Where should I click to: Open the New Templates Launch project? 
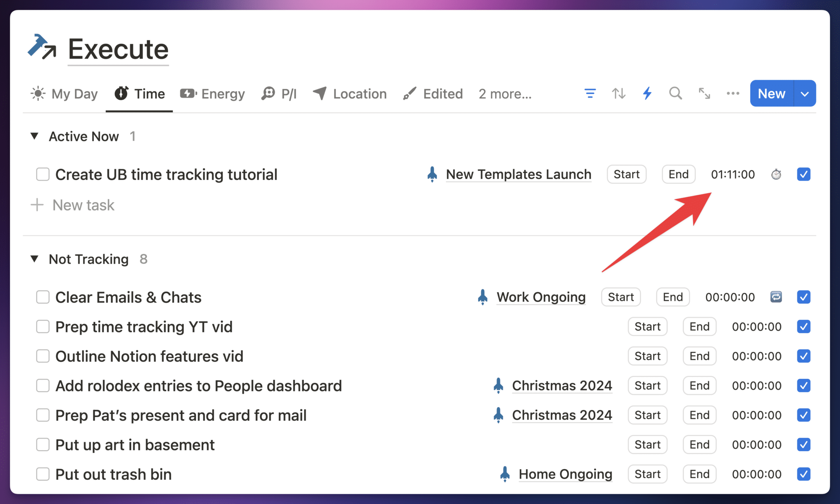coord(518,174)
